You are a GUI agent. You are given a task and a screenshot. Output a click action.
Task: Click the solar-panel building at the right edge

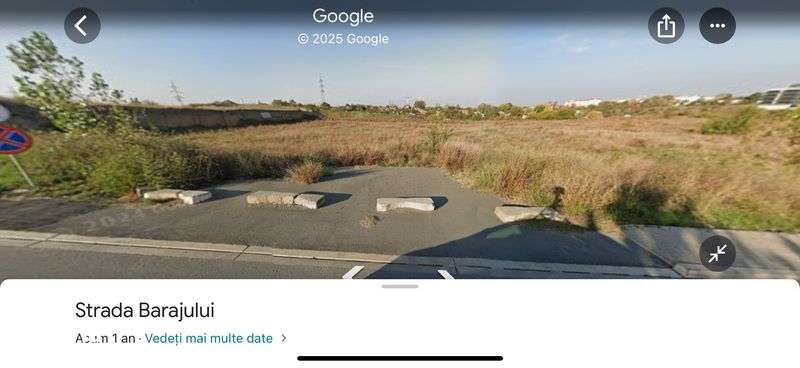tap(780, 96)
